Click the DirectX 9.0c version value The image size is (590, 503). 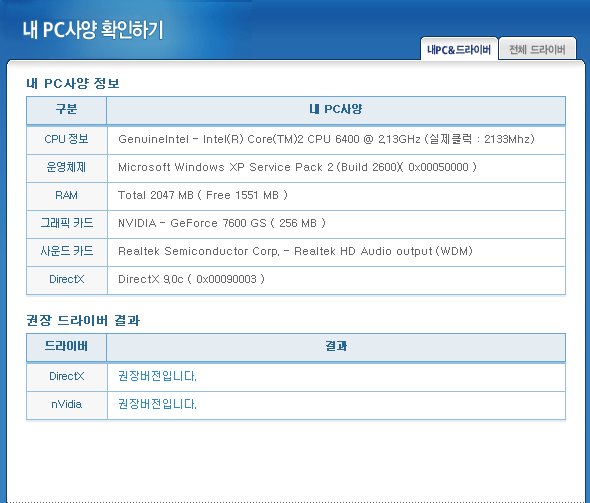tap(192, 279)
